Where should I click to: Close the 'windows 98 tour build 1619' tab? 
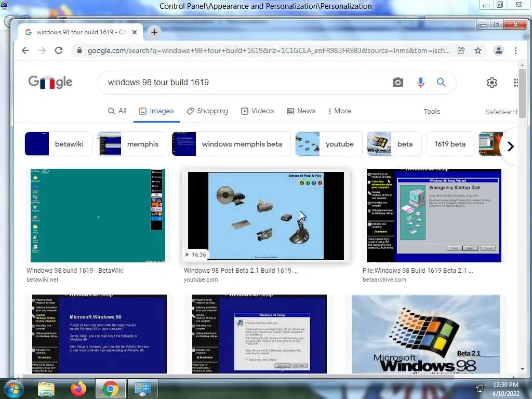[135, 32]
